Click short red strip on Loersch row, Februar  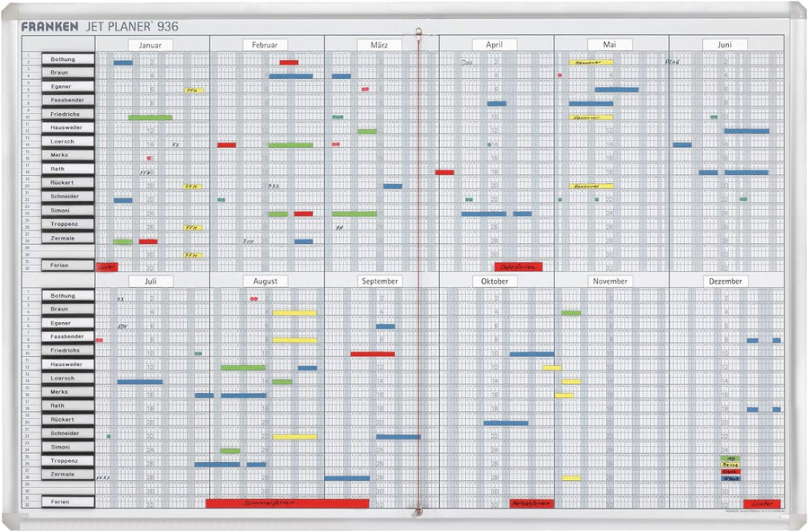(x=227, y=145)
